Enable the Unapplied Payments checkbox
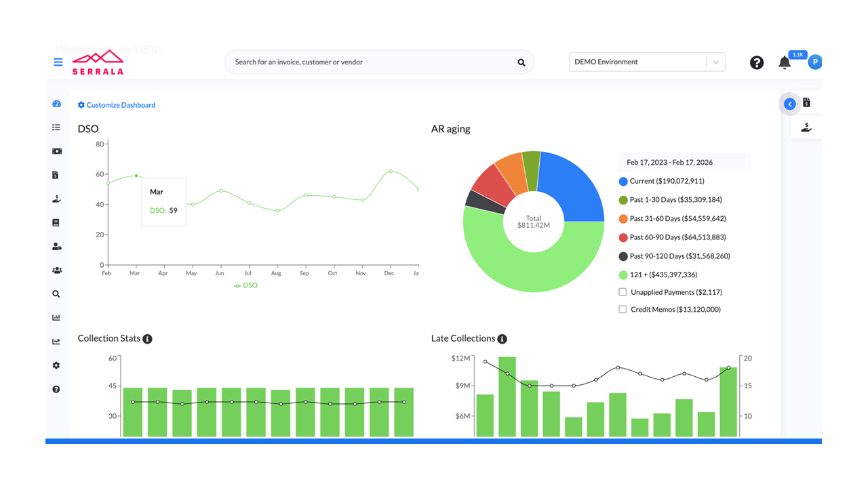The height and width of the screenshot is (488, 868). tap(623, 292)
